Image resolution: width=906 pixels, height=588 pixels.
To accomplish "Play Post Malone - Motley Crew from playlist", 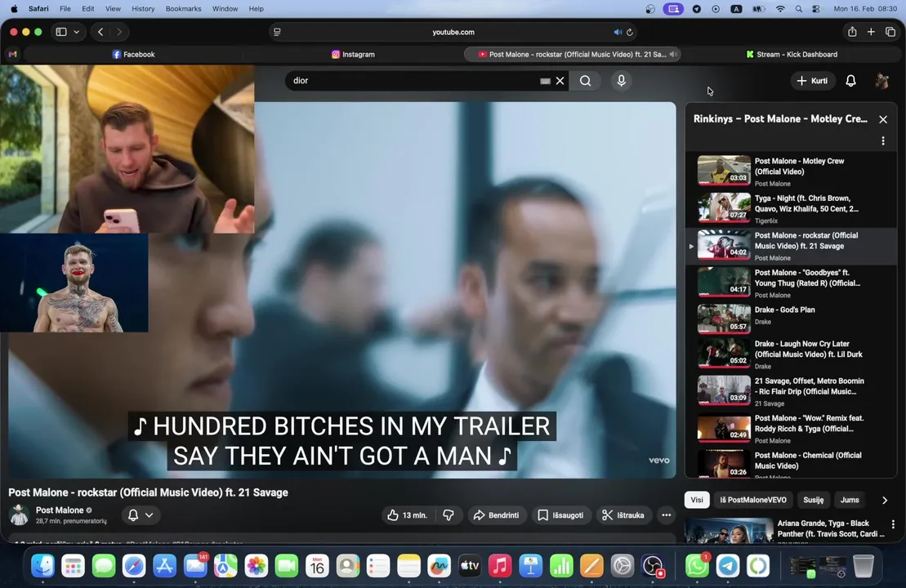I will point(791,171).
